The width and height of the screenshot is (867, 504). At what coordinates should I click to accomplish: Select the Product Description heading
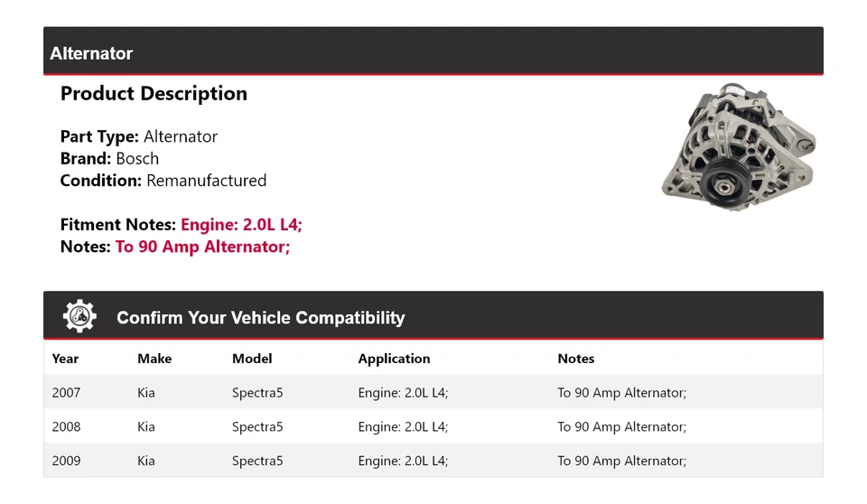(x=154, y=94)
